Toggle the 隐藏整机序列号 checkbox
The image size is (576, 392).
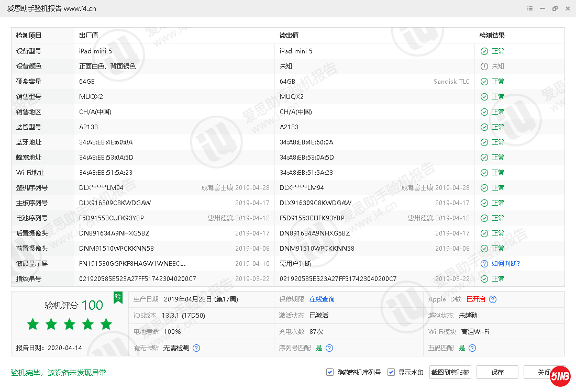point(329,372)
